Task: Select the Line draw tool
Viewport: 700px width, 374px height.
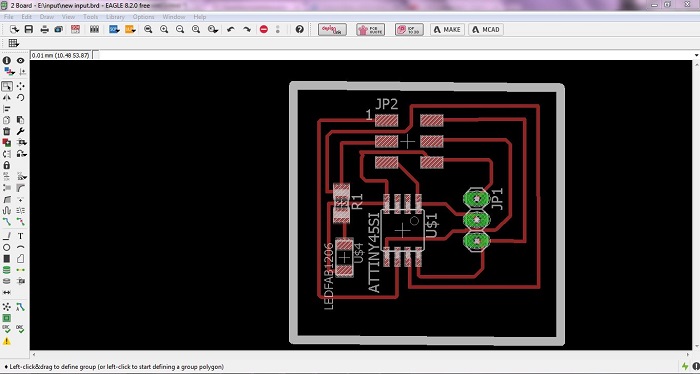Action: 7,236
